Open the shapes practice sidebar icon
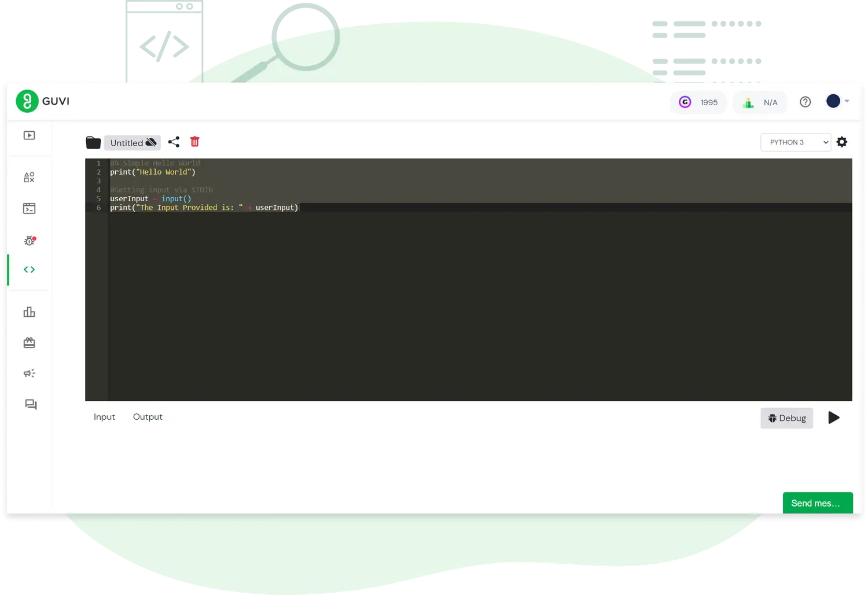868x595 pixels. [x=29, y=178]
